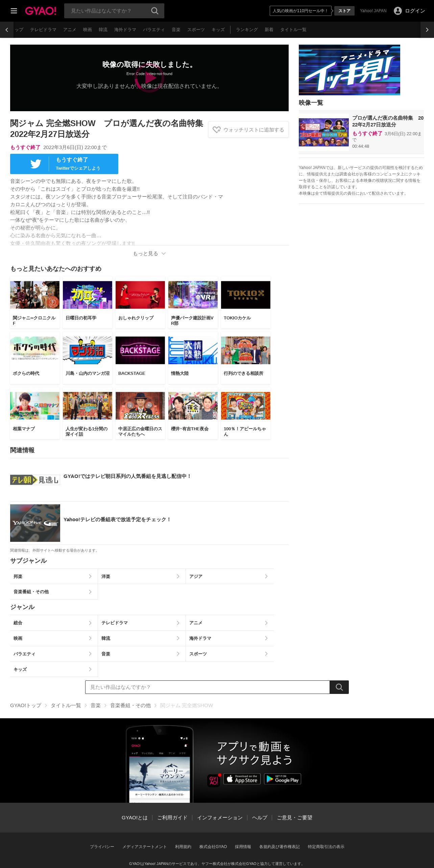The height and width of the screenshot is (868, 434).
Task: Click the bottom search magnifier button
Action: (339, 687)
